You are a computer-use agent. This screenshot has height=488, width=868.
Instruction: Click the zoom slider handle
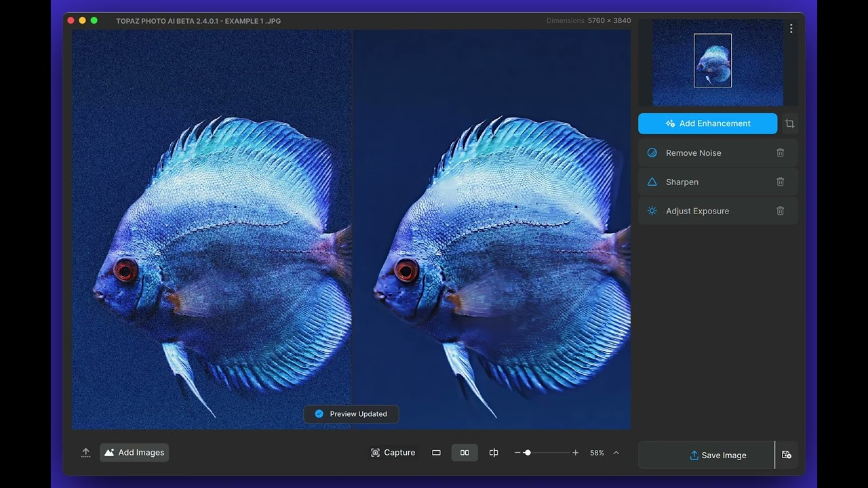[528, 453]
